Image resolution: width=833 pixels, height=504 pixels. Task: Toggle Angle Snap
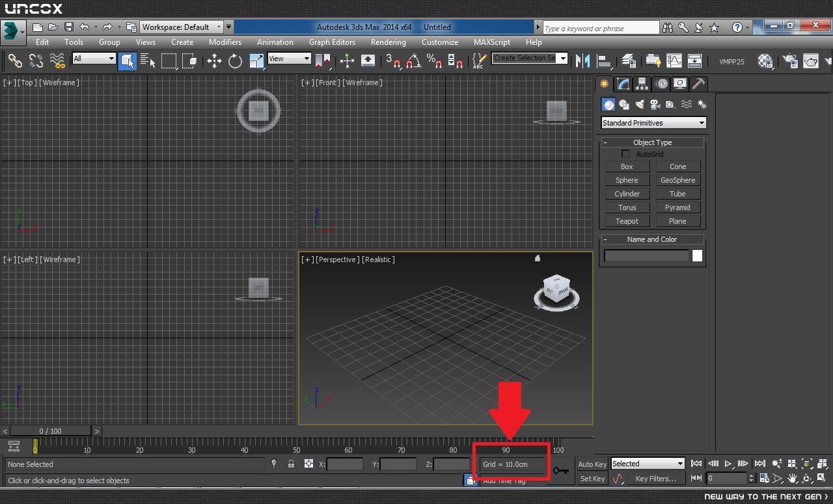[414, 60]
